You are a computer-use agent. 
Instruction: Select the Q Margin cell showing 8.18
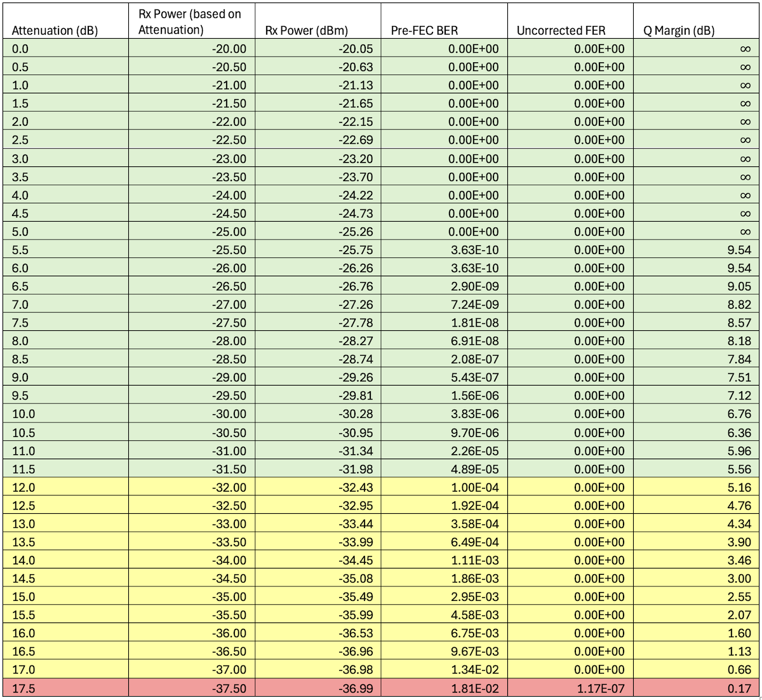point(696,341)
